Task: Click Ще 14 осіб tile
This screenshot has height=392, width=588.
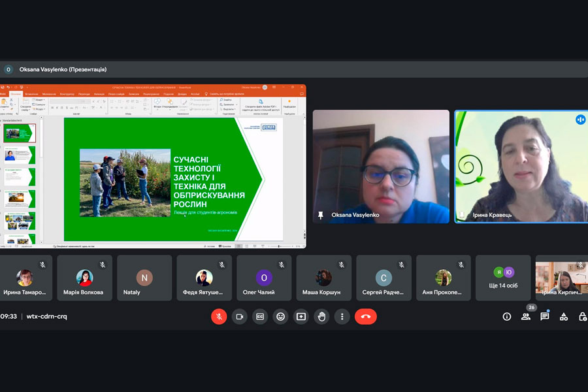Action: point(503,278)
